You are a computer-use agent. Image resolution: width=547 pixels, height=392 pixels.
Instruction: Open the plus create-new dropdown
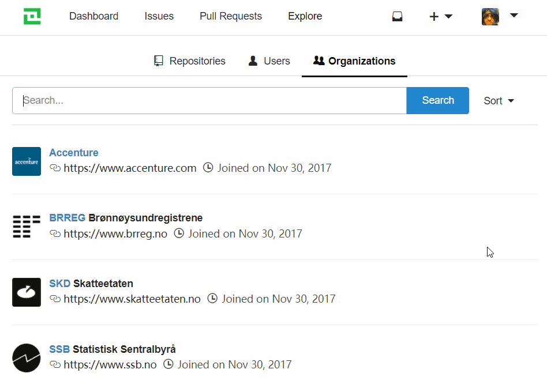click(x=441, y=16)
